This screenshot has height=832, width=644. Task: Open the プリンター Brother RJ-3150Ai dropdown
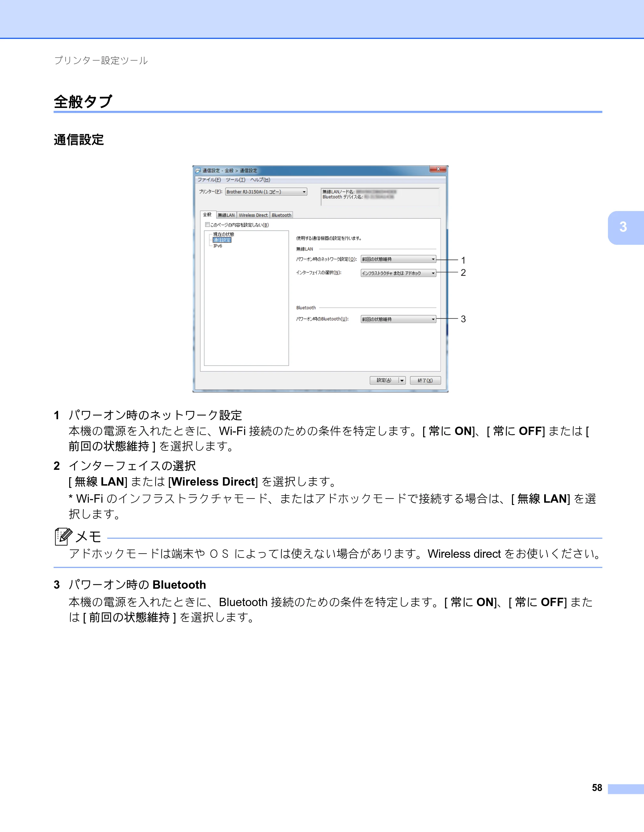pyautogui.click(x=266, y=192)
